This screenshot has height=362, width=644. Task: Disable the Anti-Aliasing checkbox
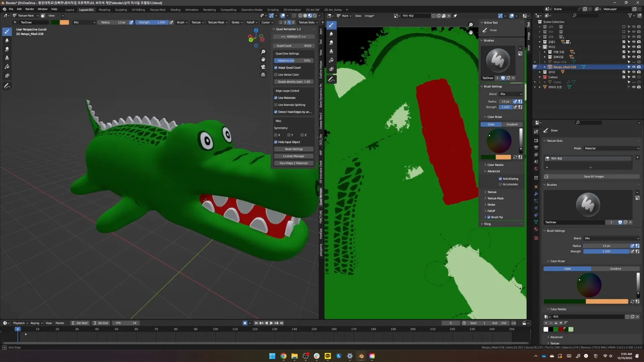[500, 179]
